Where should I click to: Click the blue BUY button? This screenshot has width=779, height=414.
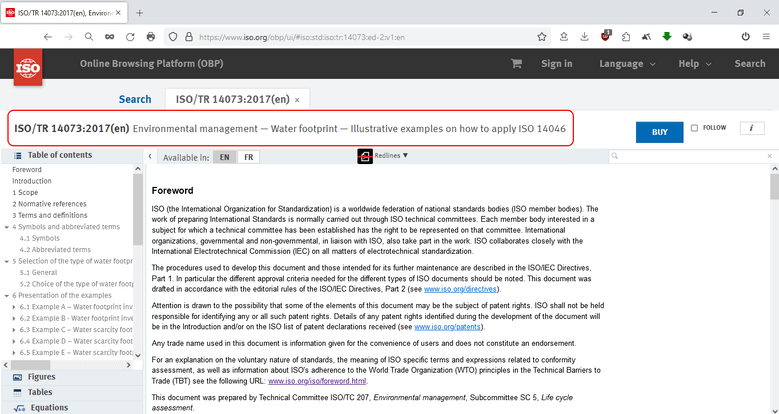coord(659,132)
